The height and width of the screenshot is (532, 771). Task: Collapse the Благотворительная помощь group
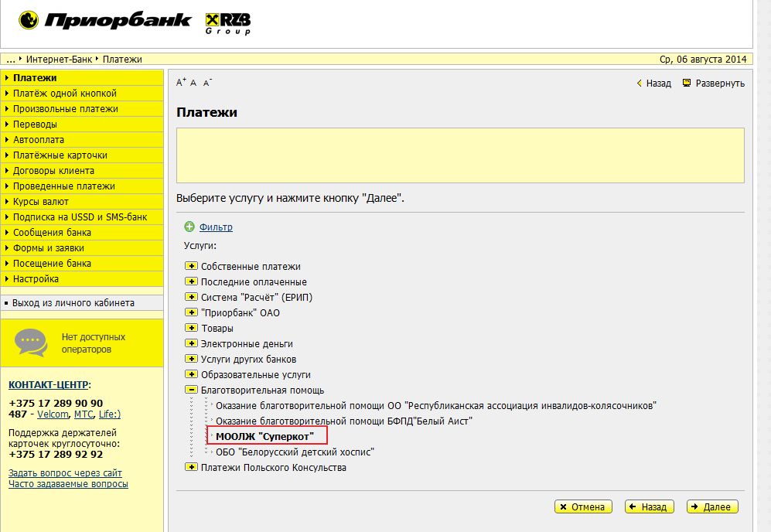(191, 390)
